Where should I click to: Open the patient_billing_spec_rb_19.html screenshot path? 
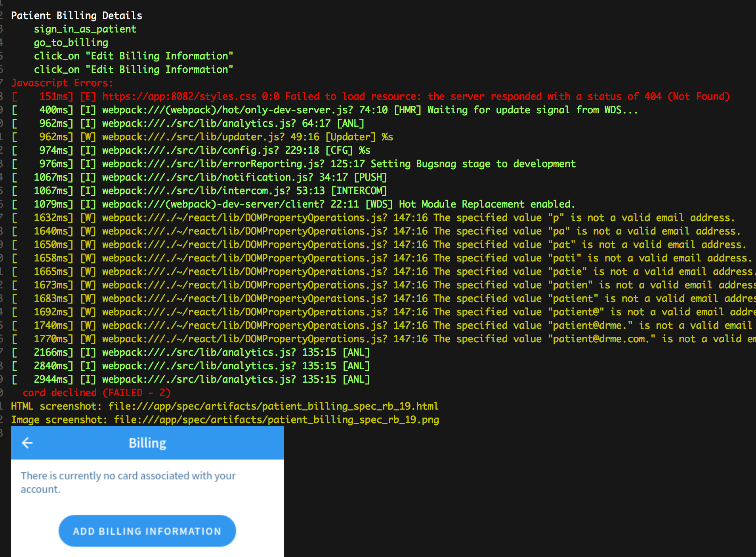(x=273, y=406)
